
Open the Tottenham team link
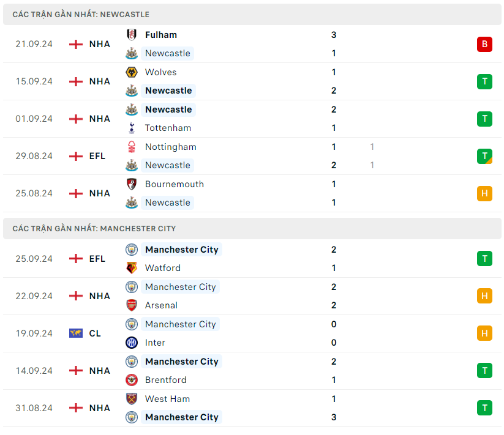pos(168,128)
